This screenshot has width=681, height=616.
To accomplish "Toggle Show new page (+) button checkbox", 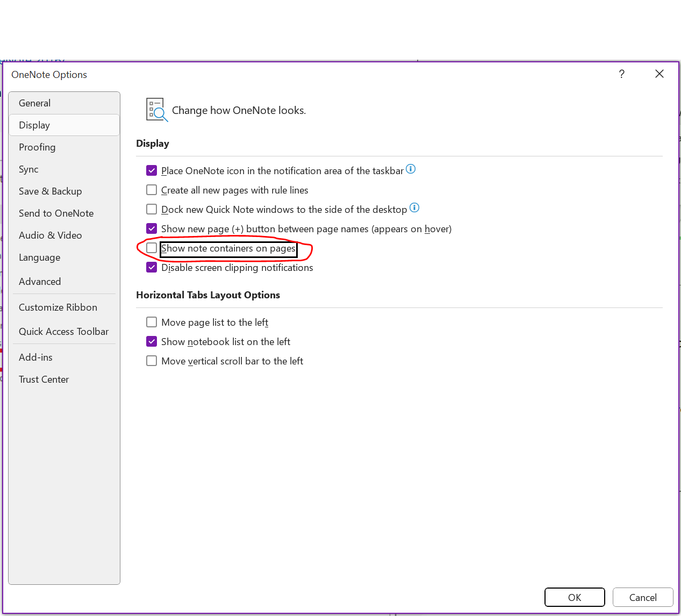I will point(152,228).
